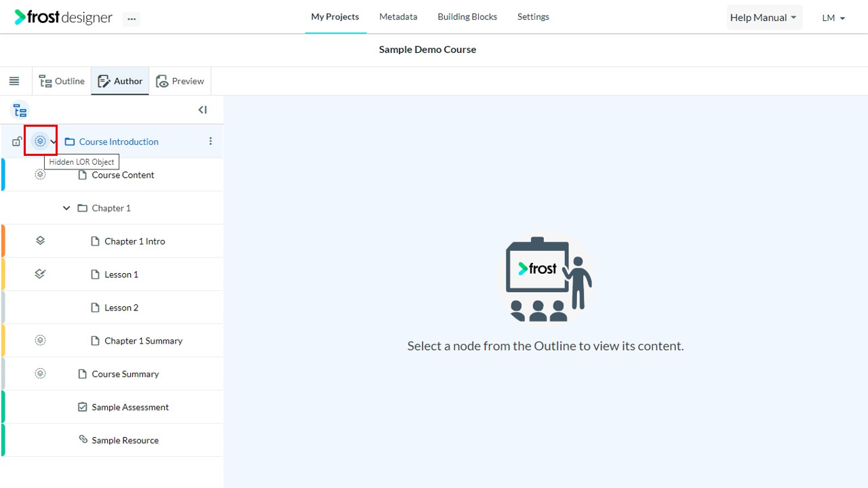This screenshot has height=488, width=868.
Task: Go to My Projects tab
Action: (335, 17)
